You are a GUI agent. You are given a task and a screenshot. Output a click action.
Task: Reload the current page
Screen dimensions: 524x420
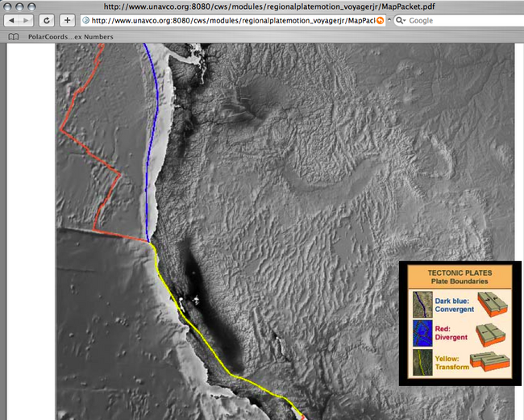pos(47,20)
